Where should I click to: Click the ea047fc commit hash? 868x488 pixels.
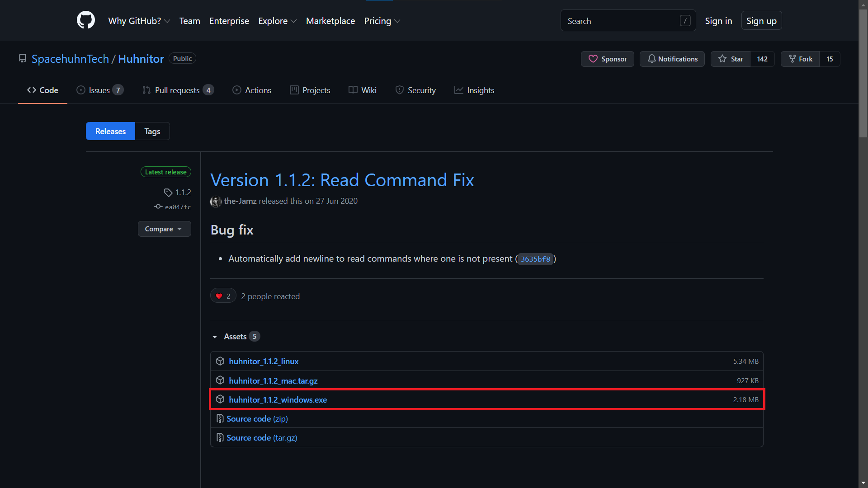(x=178, y=207)
